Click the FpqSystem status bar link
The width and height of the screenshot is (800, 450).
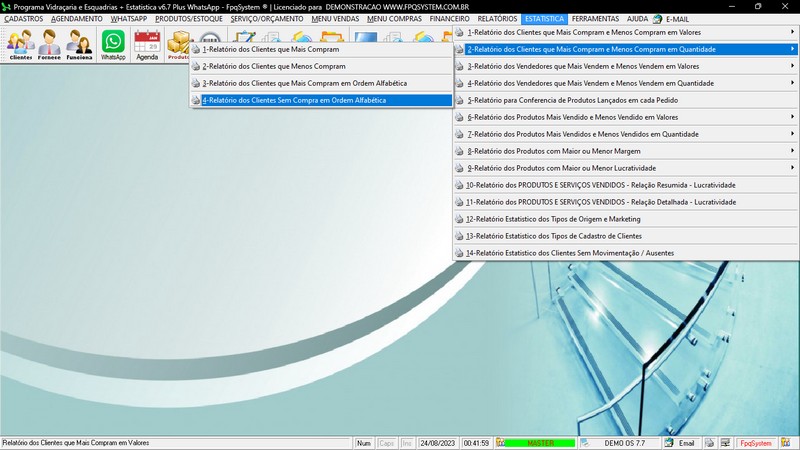click(756, 443)
